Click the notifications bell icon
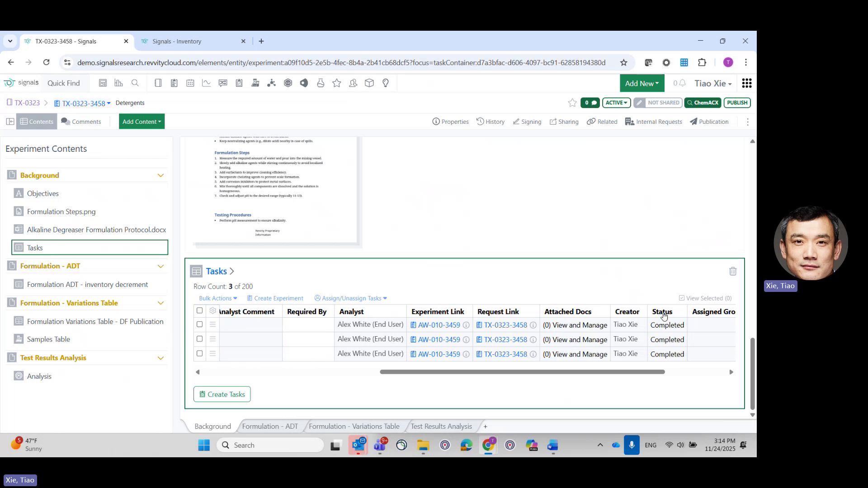 684,83
